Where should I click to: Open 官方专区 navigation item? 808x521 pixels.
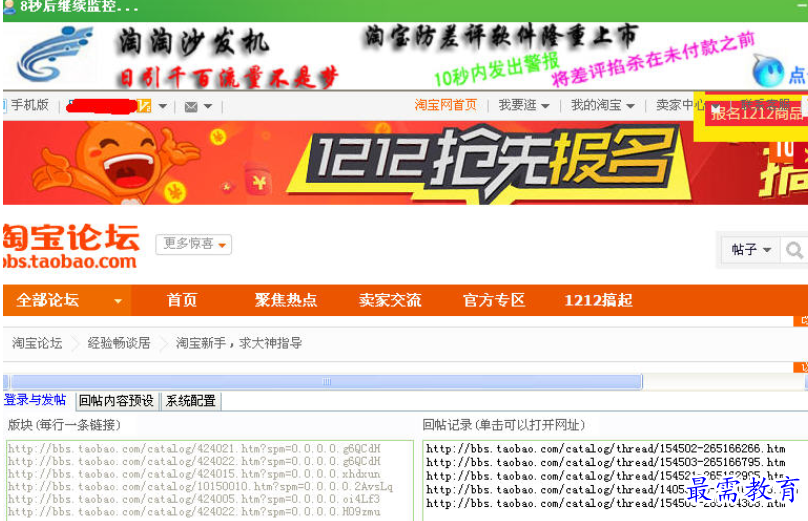[494, 300]
